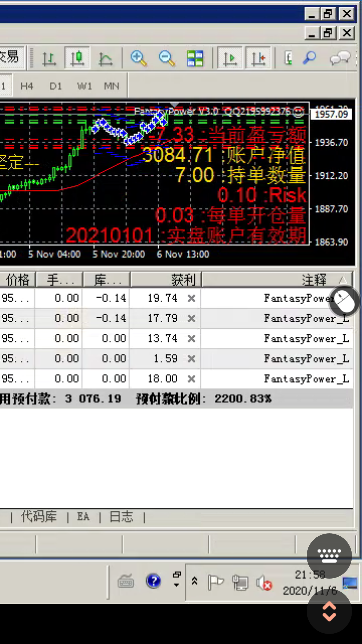Open the chat bubbles icon

340,59
